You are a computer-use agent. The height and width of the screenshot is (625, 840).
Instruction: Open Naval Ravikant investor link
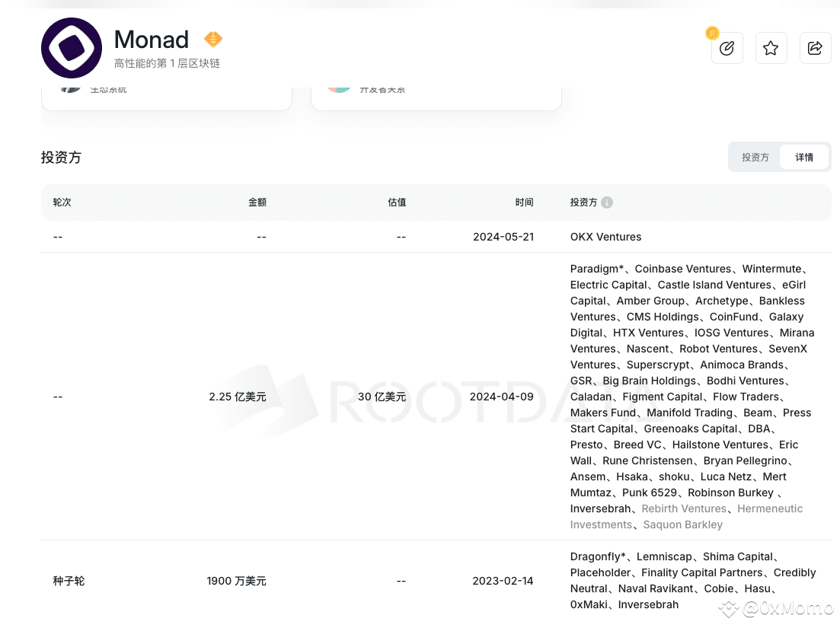click(x=656, y=588)
